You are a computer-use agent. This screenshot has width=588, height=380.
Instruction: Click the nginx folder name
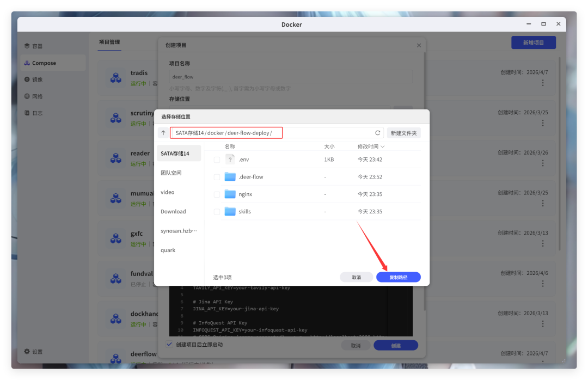[x=245, y=194]
